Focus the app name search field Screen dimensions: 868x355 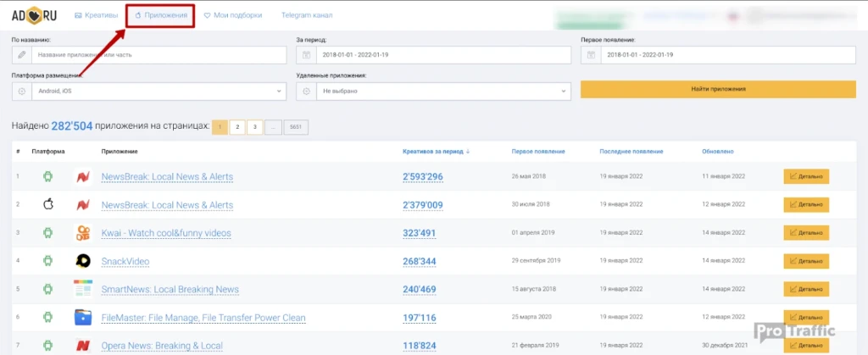pyautogui.click(x=159, y=55)
